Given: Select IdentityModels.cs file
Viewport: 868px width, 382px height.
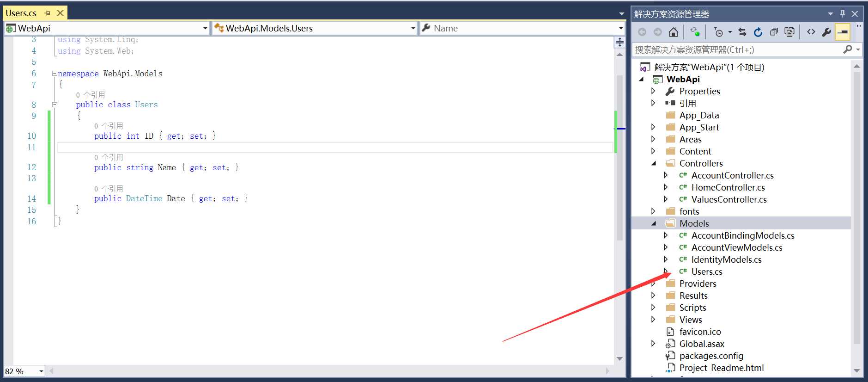Looking at the screenshot, I should coord(726,259).
